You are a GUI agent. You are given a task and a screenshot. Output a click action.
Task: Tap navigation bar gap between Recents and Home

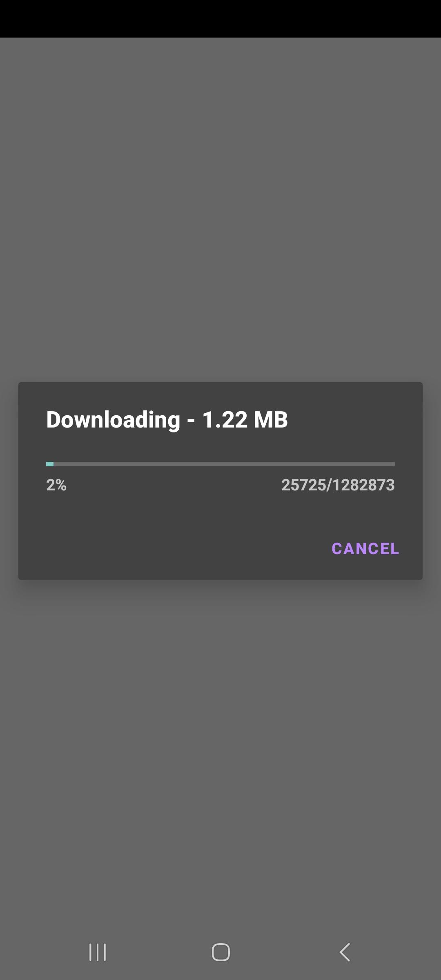click(x=159, y=952)
